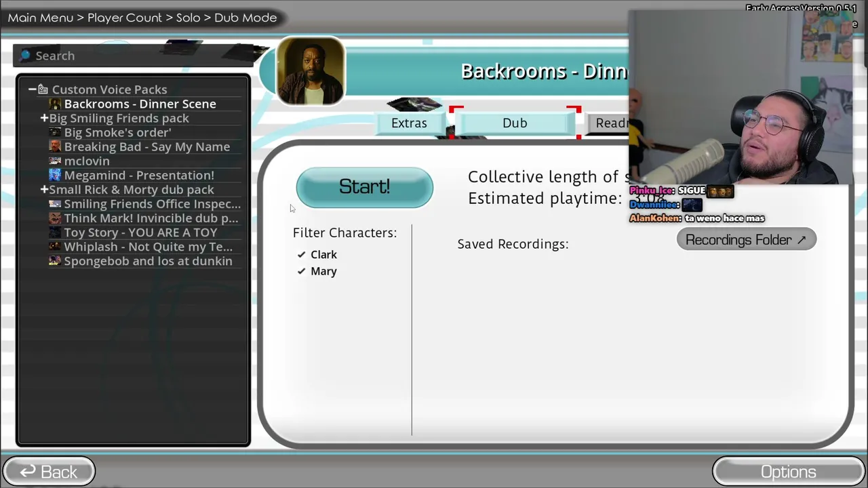Select Toy Story - YOU ARE A TOY

pos(140,232)
